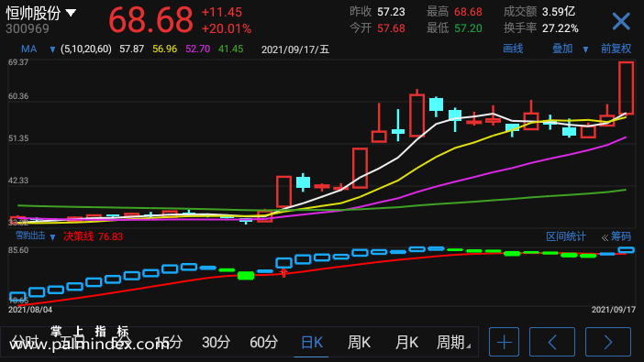The image size is (644, 362).
Task: Click the last red limit-up candlestick
Action: pyautogui.click(x=626, y=88)
